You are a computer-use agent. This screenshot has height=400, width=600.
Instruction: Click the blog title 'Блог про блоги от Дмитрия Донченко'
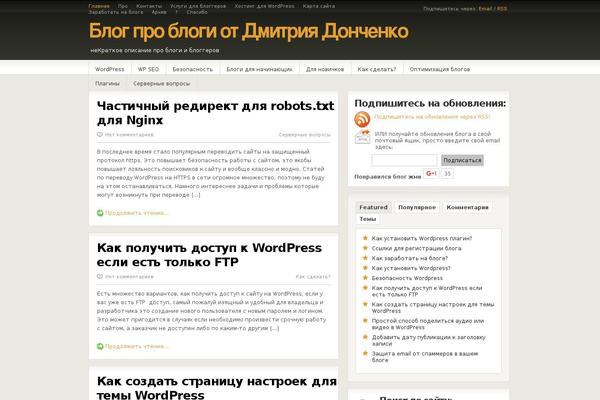[249, 31]
